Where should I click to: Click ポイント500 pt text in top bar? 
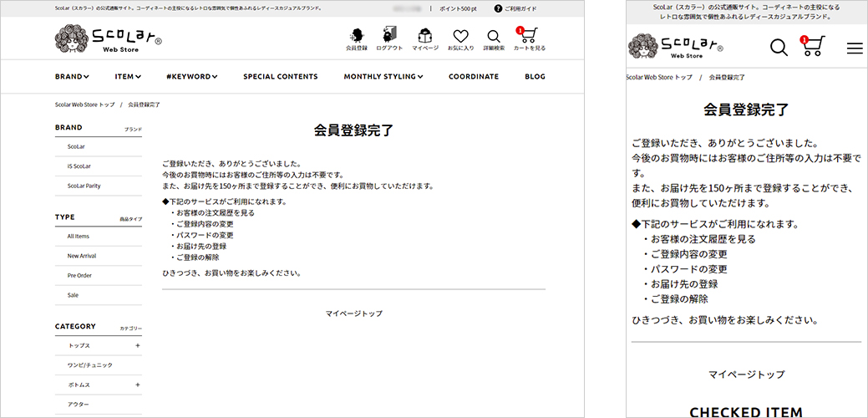point(459,9)
